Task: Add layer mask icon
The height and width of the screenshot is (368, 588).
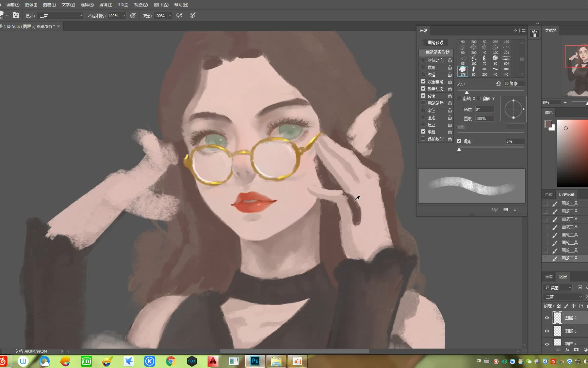Action: coord(576,350)
